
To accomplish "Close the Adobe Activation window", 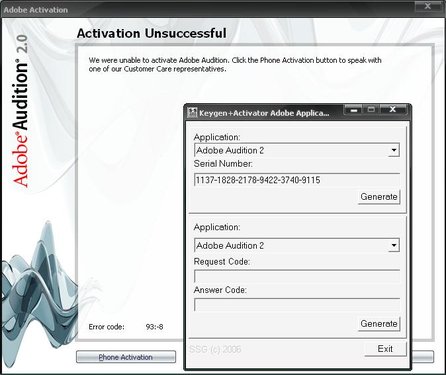I will [428, 6].
